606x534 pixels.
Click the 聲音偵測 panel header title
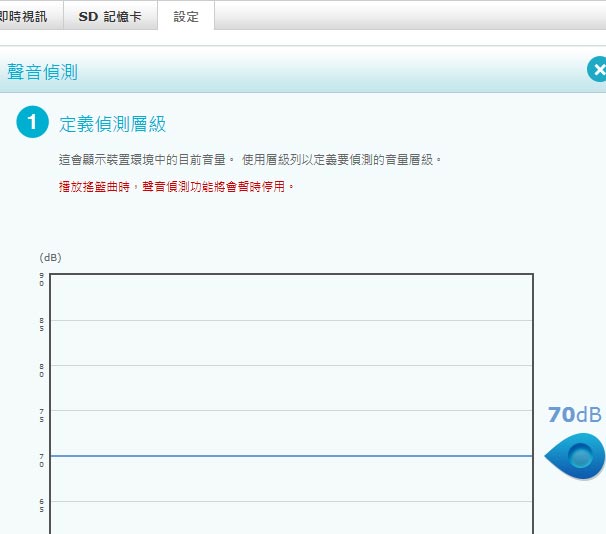42,72
